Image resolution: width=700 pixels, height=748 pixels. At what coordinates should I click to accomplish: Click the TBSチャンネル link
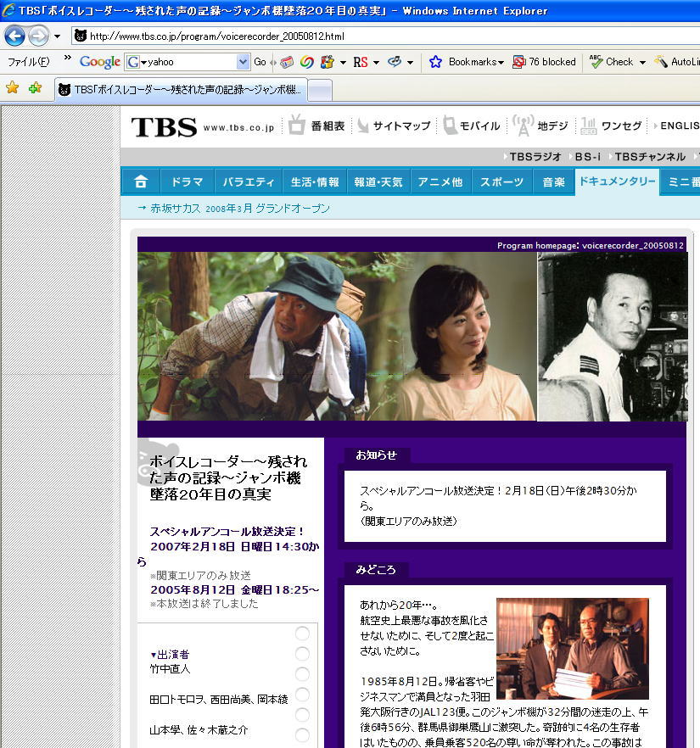coord(647,156)
